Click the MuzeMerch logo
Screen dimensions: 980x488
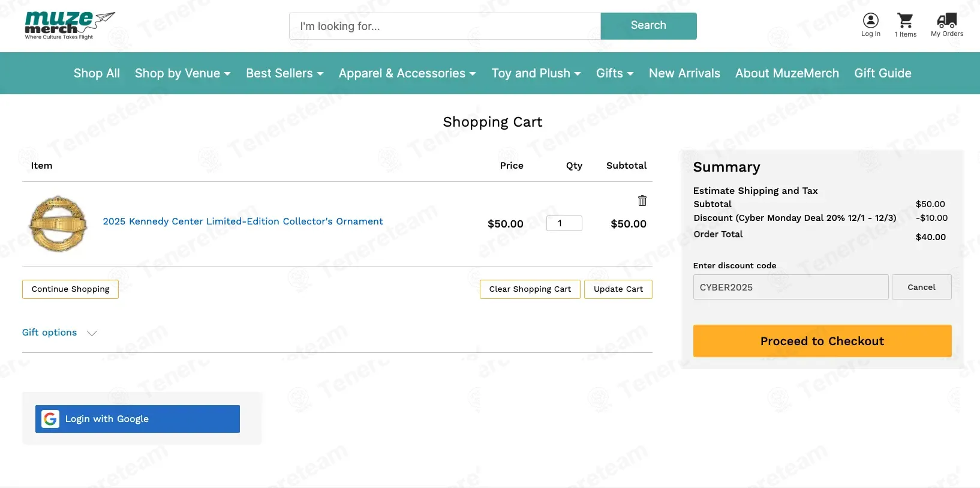(x=70, y=25)
